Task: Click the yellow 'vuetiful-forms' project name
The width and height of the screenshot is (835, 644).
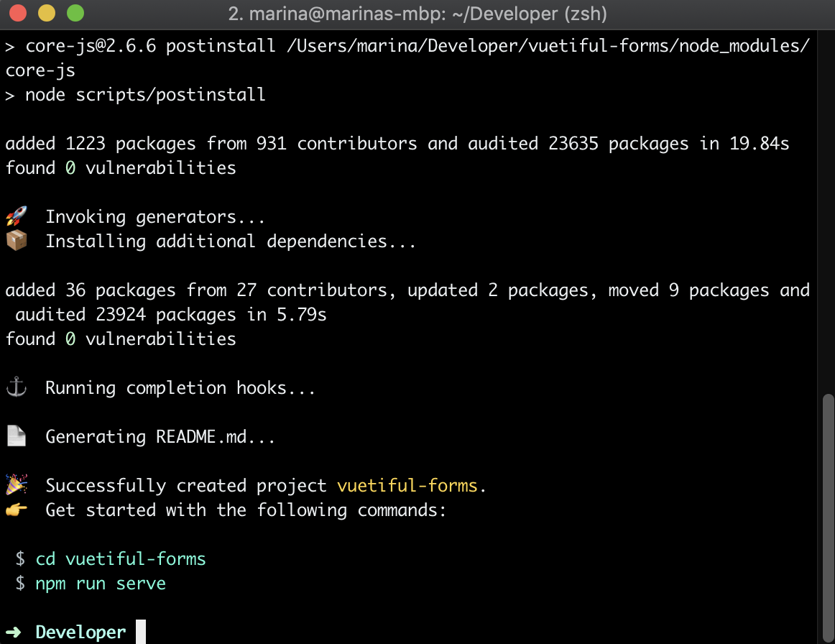Action: point(407,485)
